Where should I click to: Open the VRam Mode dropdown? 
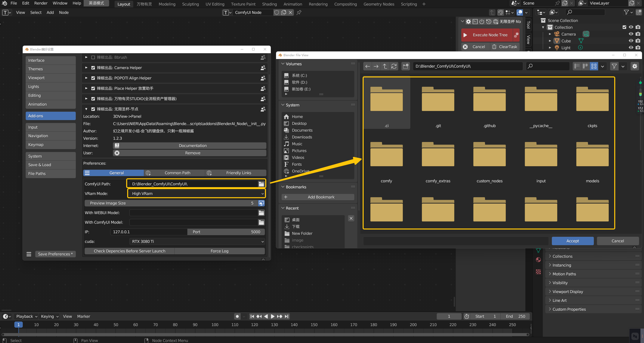click(x=197, y=194)
